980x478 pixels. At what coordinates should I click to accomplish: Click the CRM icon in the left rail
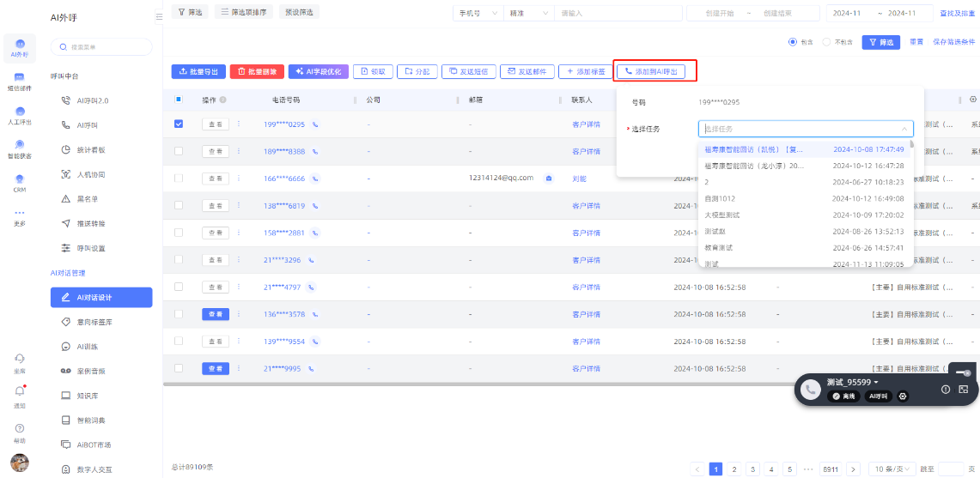click(x=19, y=182)
